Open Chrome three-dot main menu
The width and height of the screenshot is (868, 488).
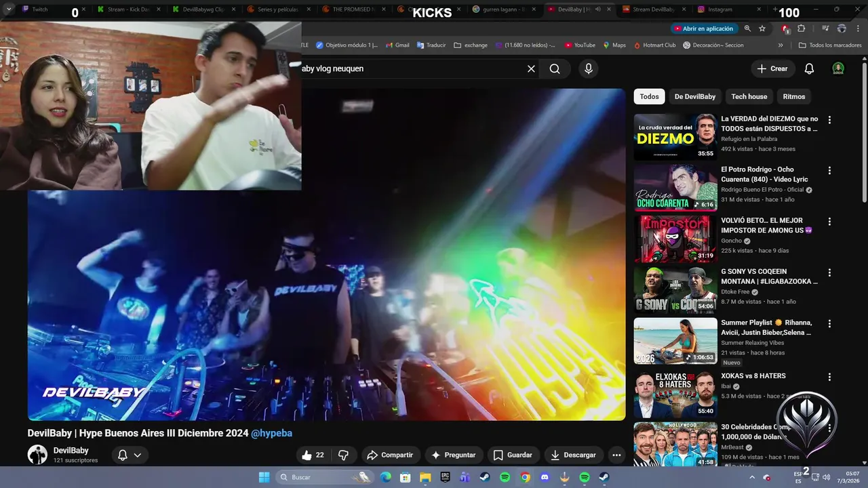click(857, 28)
